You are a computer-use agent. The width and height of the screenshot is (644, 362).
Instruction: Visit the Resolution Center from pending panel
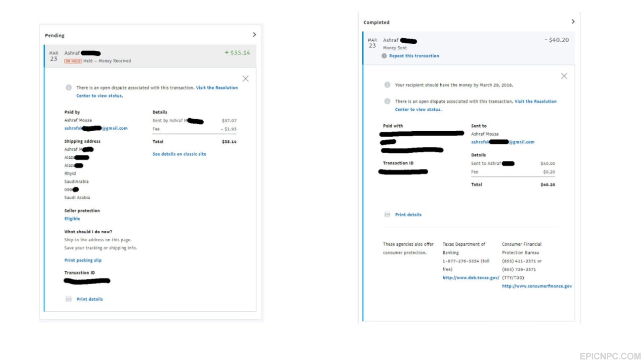coord(157,92)
